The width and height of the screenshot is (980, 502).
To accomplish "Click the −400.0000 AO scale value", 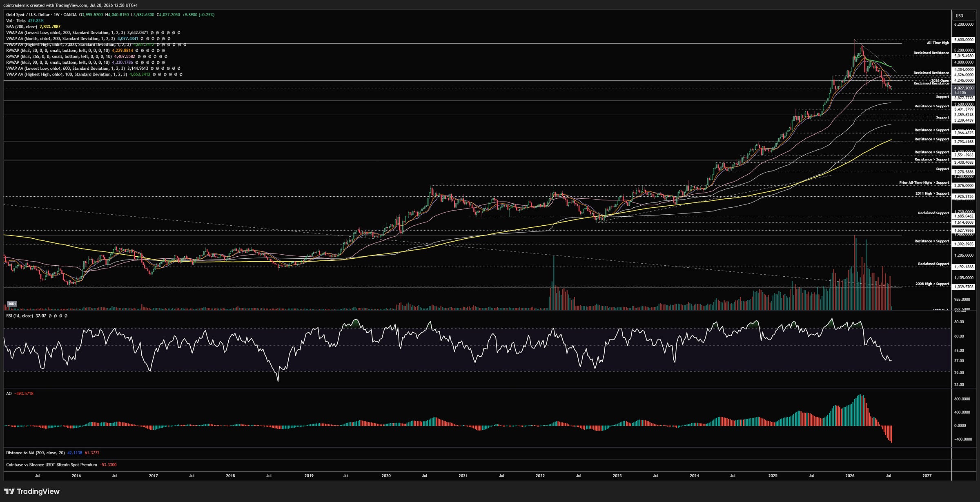I will pyautogui.click(x=962, y=440).
